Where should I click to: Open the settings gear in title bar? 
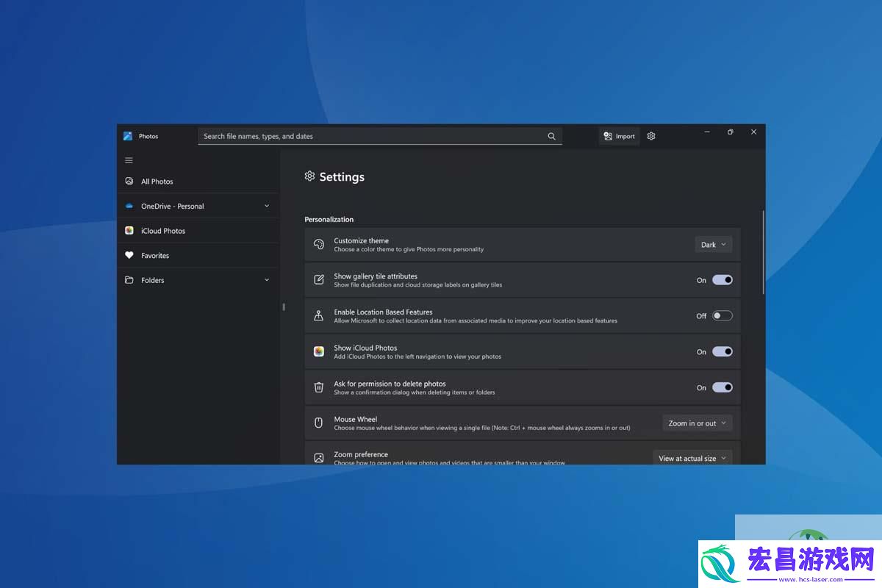[651, 136]
